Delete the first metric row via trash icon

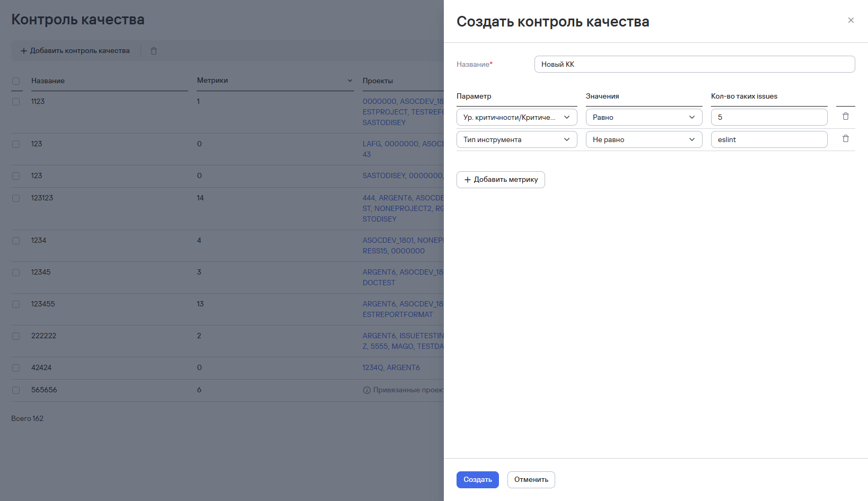(x=846, y=117)
